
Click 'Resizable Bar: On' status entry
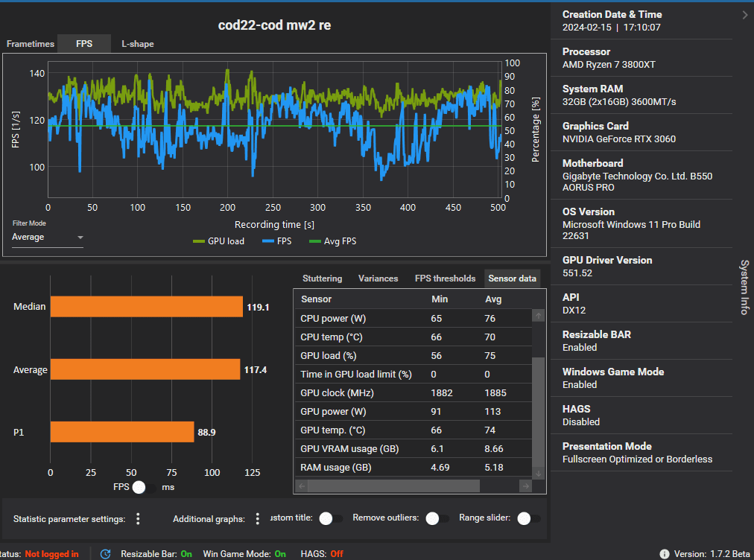pyautogui.click(x=156, y=554)
